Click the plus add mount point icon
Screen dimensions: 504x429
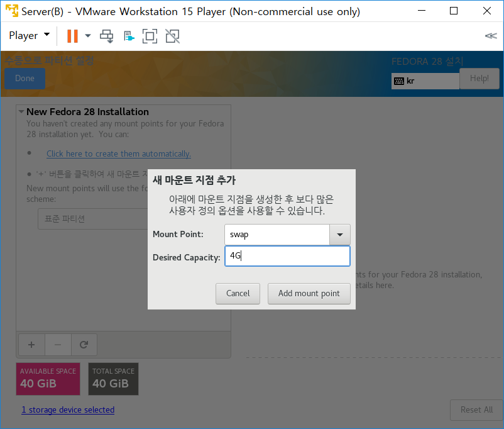(31, 345)
